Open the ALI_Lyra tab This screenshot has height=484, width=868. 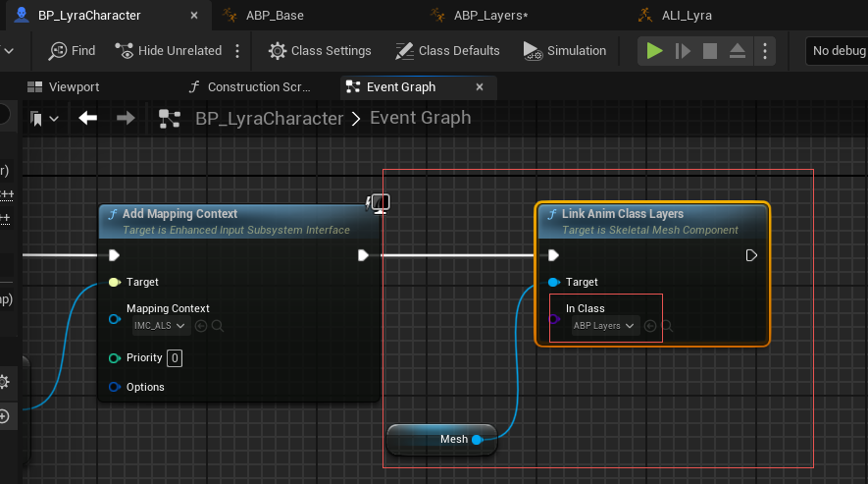[x=687, y=15]
